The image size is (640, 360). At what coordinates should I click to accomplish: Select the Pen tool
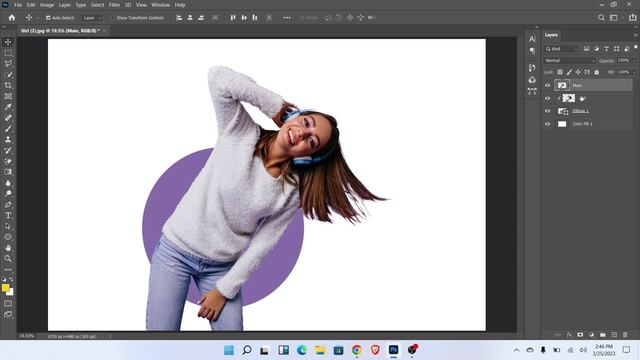tap(8, 204)
